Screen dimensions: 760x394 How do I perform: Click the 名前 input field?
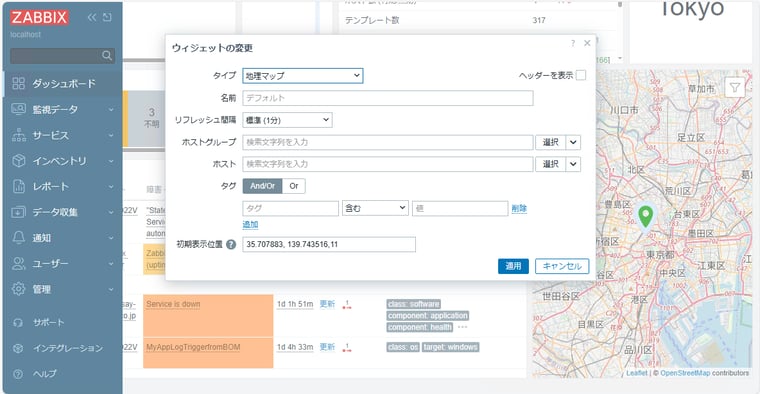[388, 98]
